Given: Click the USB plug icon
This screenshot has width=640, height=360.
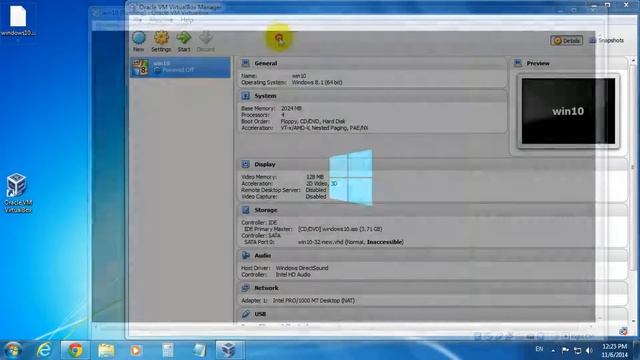Looking at the screenshot, I should [245, 314].
